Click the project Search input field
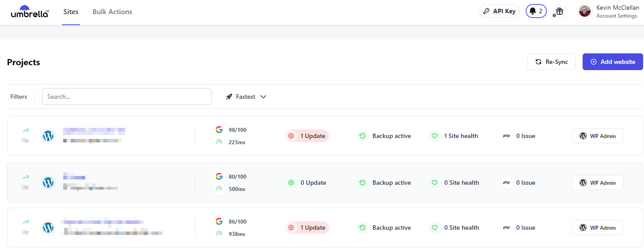 click(126, 97)
